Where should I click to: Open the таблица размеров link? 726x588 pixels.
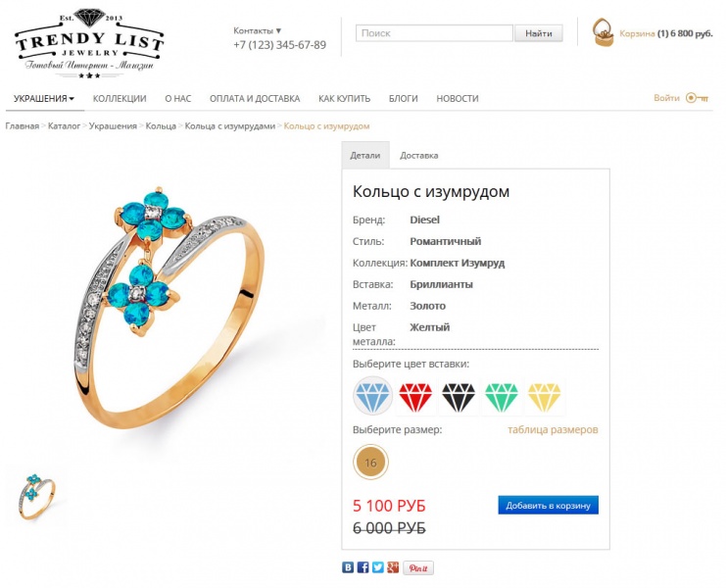[553, 429]
